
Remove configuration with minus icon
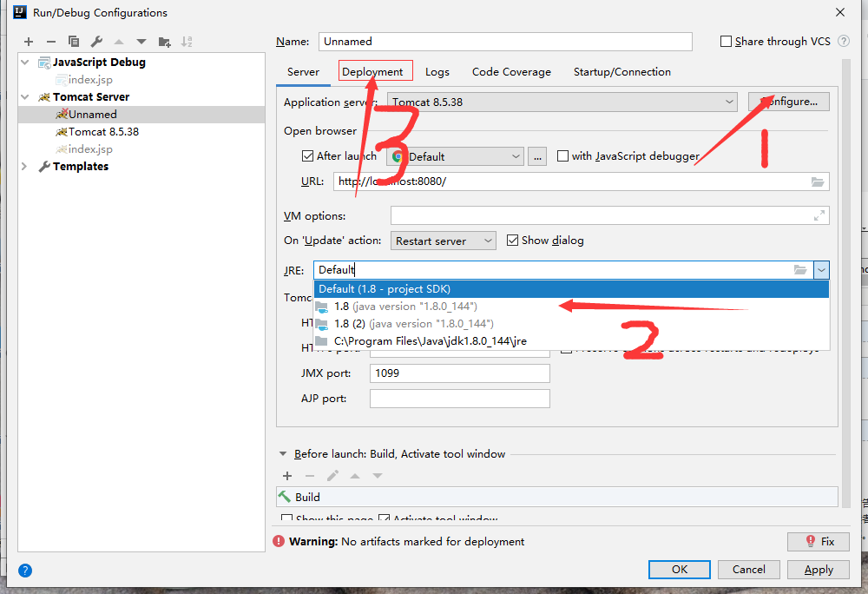pos(51,42)
